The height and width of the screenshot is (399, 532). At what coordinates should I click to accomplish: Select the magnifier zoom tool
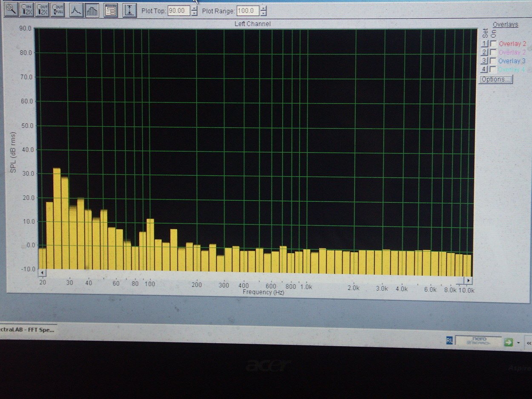coord(11,9)
